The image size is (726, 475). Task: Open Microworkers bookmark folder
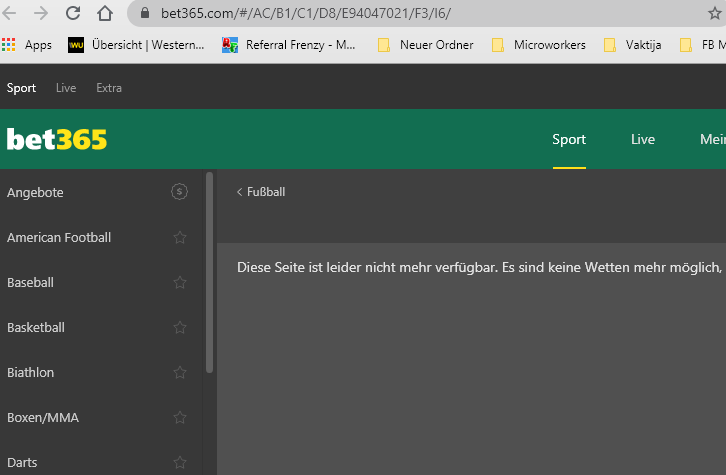click(538, 45)
